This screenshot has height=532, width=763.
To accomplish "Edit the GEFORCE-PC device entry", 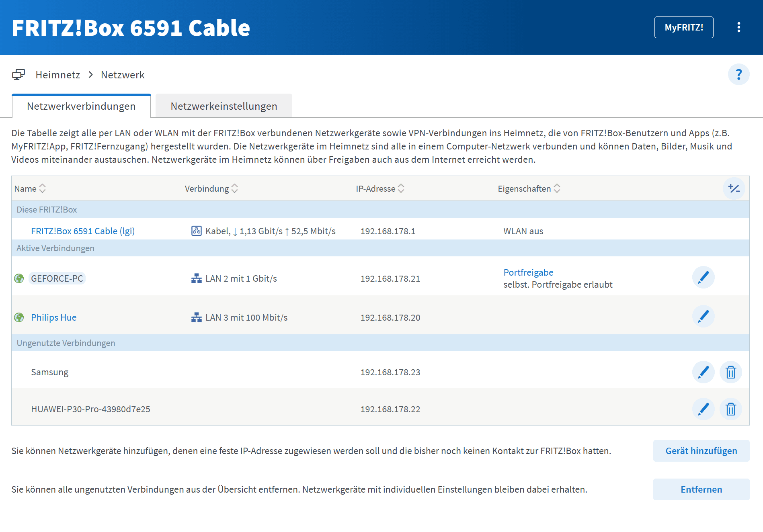I will point(703,277).
